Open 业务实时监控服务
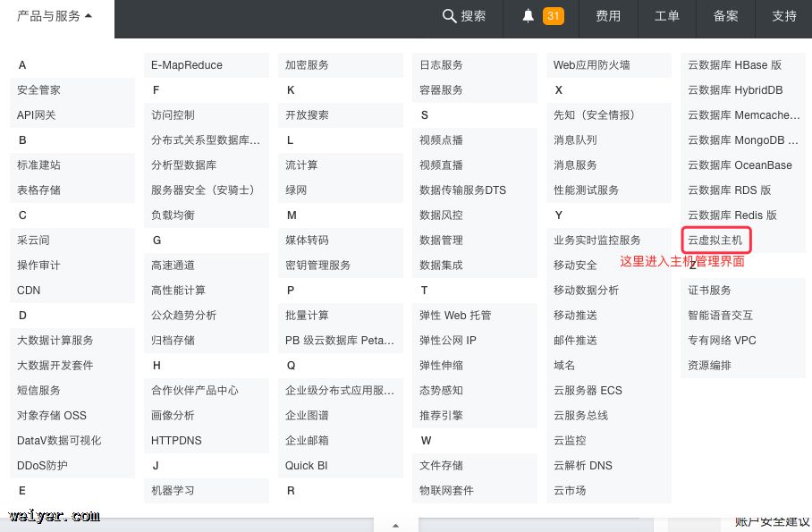This screenshot has height=532, width=812. pyautogui.click(x=597, y=241)
